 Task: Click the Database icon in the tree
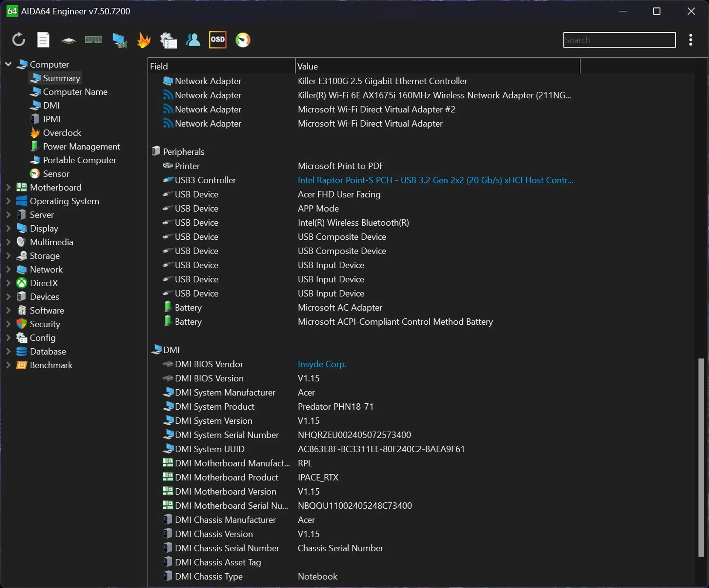[x=21, y=351]
